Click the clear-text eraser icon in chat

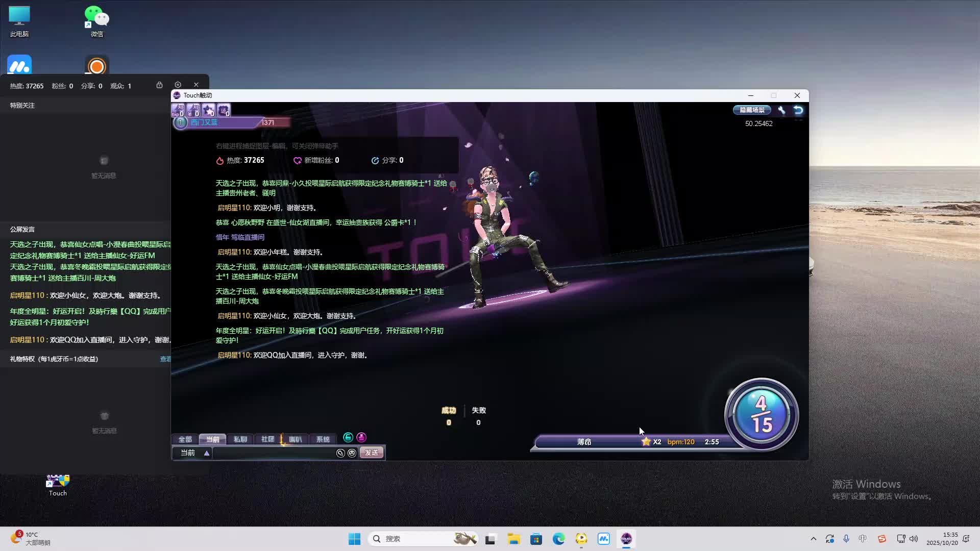click(340, 453)
